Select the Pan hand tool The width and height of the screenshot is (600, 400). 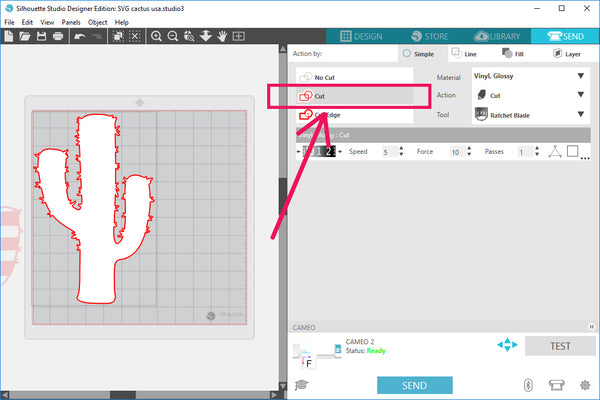tap(222, 36)
